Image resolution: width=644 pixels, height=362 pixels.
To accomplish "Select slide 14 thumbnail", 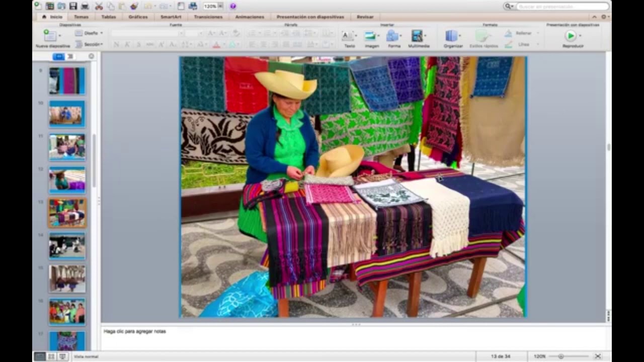I will (67, 245).
